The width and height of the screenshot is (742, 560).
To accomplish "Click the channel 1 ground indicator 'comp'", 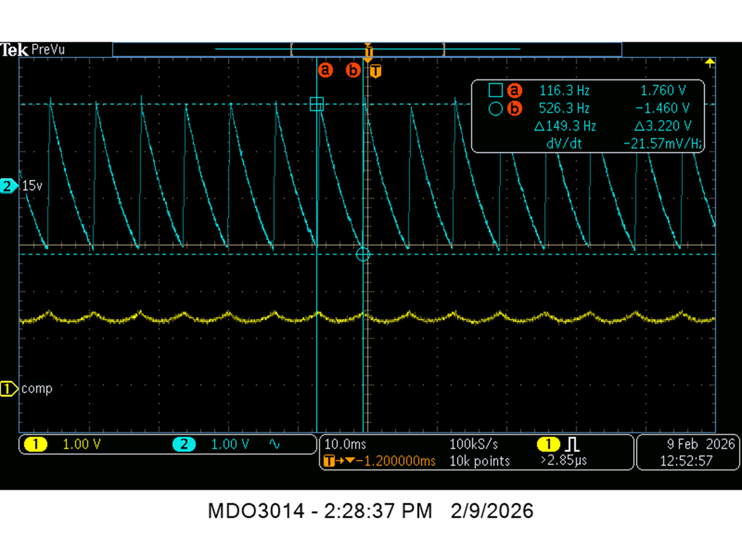I will pos(27,389).
